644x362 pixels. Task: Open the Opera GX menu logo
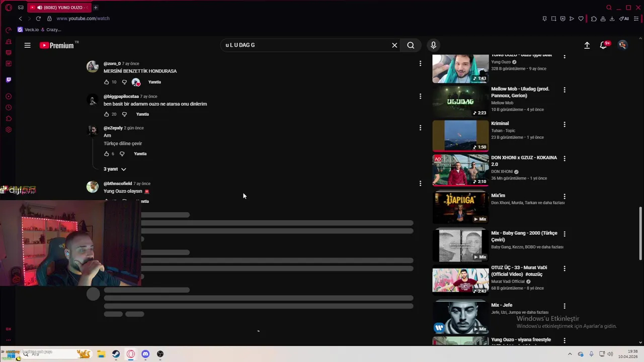click(9, 8)
